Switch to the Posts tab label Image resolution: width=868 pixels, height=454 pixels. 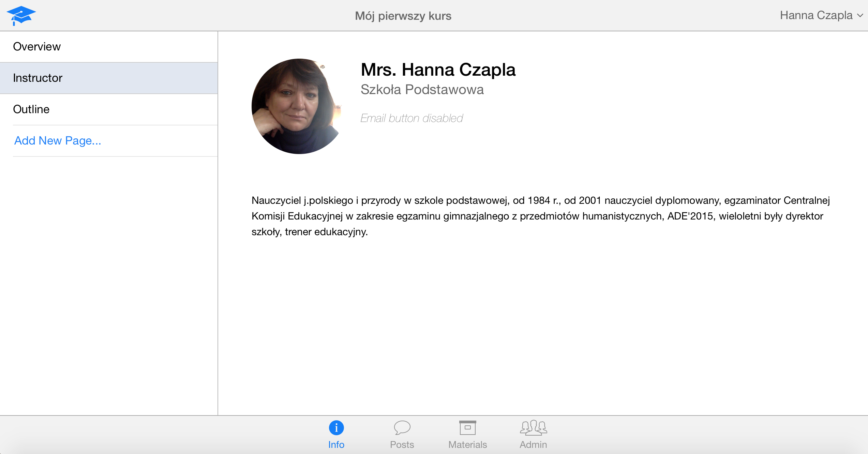pyautogui.click(x=402, y=444)
